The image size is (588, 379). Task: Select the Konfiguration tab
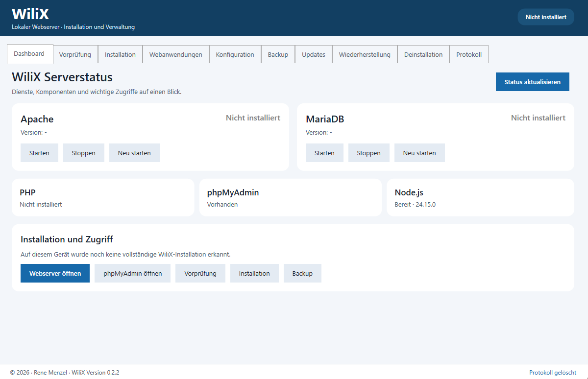pos(235,54)
